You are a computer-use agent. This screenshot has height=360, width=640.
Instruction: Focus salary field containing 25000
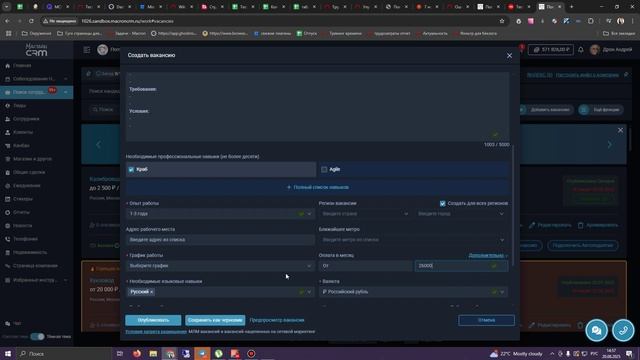click(x=461, y=266)
